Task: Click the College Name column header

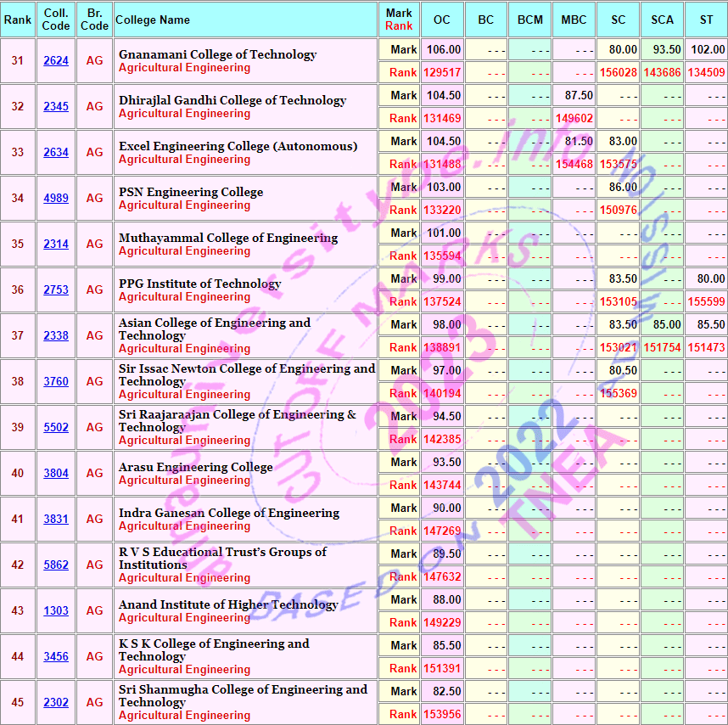Action: [153, 20]
